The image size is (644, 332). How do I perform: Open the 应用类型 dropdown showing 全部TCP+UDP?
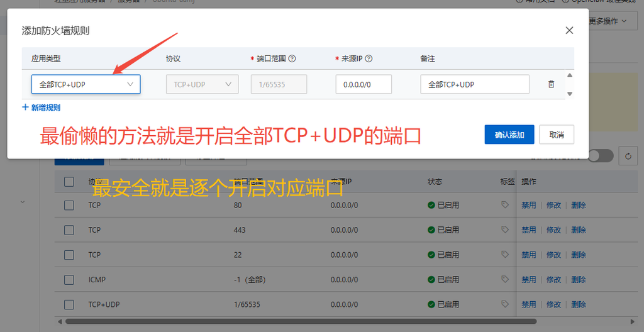pyautogui.click(x=86, y=84)
